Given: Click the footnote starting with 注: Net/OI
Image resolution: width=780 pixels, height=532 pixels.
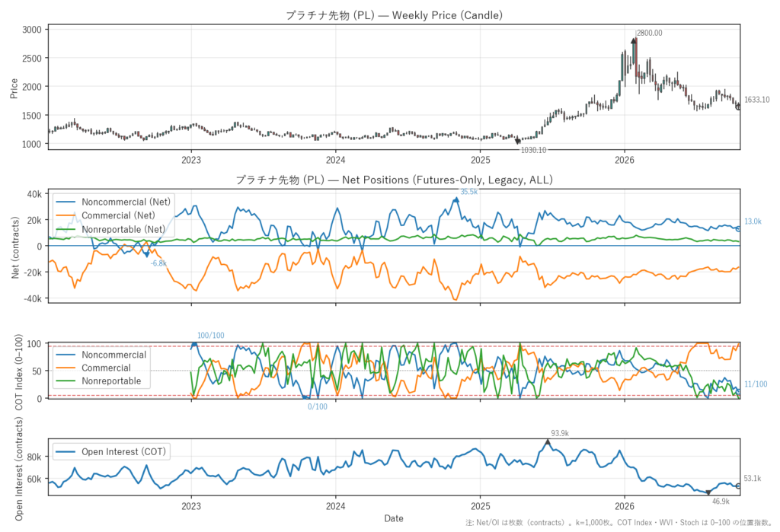Looking at the screenshot, I should tap(619, 523).
